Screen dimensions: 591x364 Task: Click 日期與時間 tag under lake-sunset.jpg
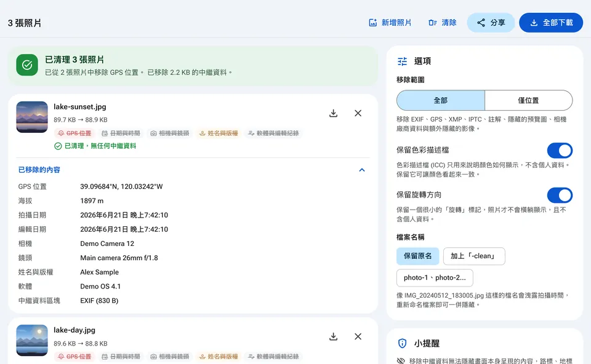coord(121,133)
